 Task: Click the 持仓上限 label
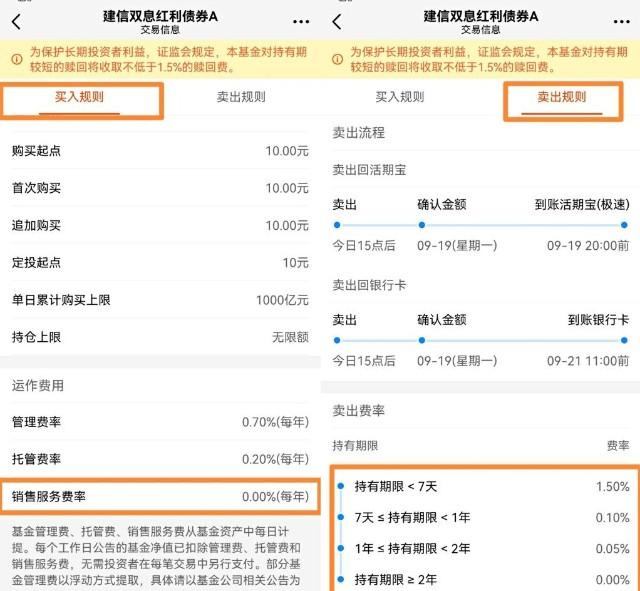pos(36,338)
